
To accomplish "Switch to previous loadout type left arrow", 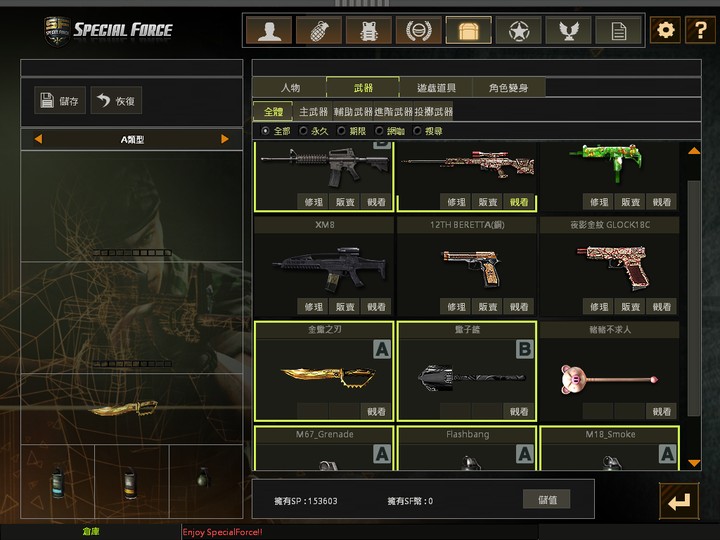I will pos(38,139).
